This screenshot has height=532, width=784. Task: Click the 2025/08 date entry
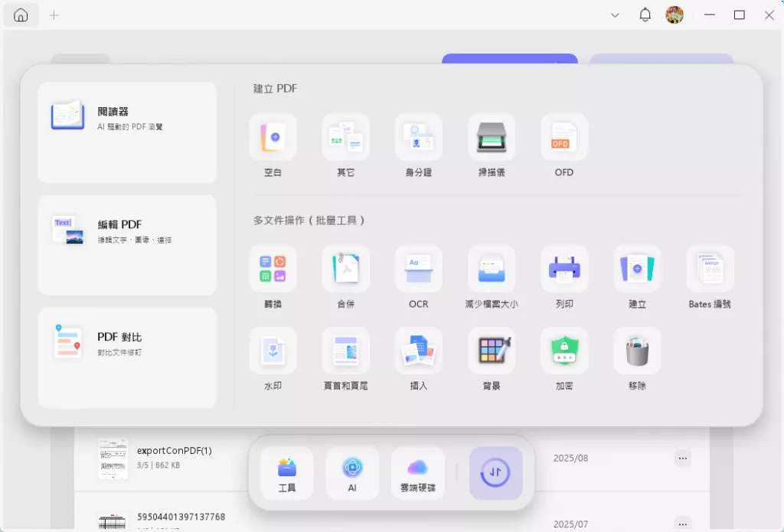[x=570, y=458]
